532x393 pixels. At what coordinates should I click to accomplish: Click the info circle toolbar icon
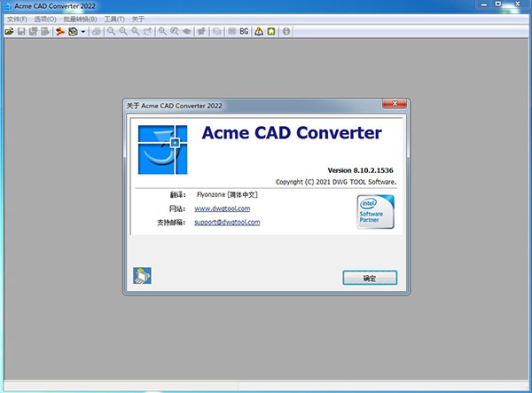click(286, 31)
